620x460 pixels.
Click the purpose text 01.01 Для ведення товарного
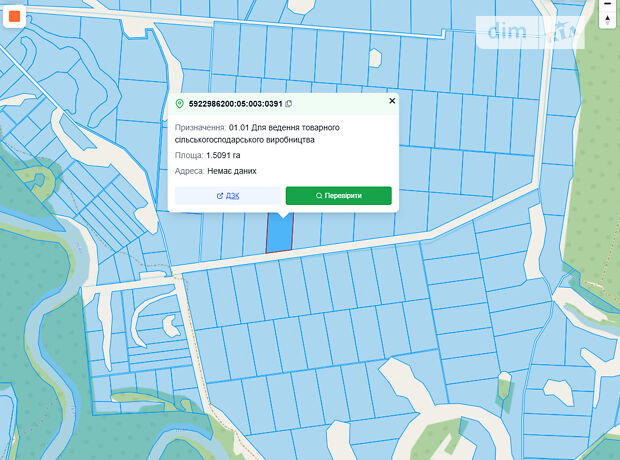tap(286, 128)
